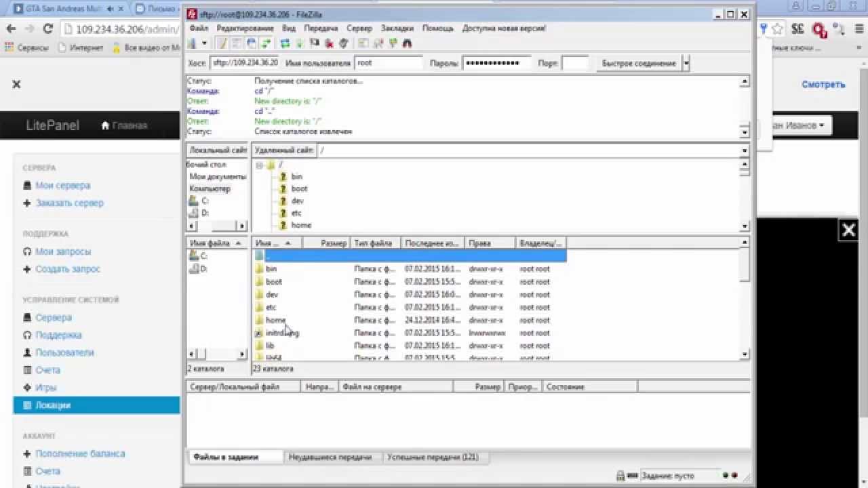Click the Хост address input field
The width and height of the screenshot is (868, 488).
[x=245, y=63]
